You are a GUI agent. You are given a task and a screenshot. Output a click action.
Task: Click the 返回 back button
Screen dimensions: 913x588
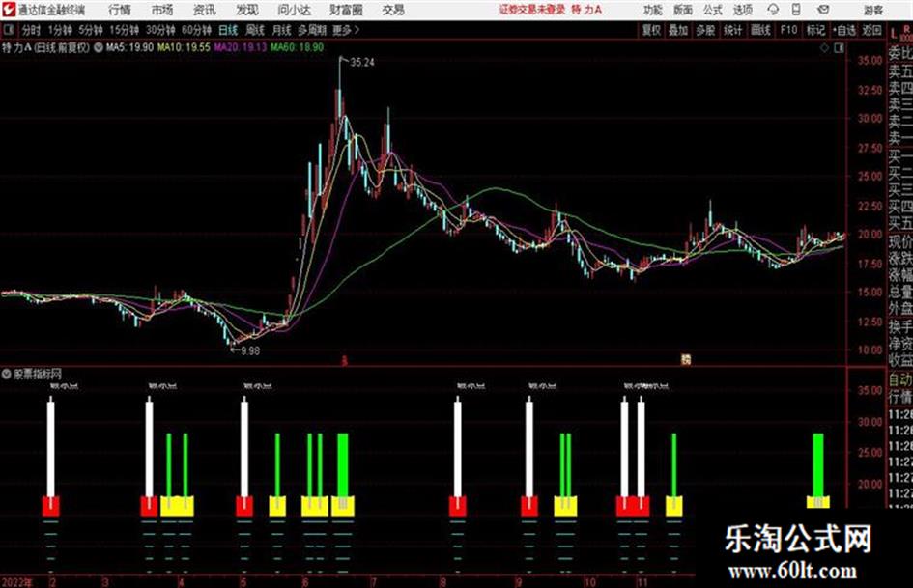[x=871, y=30]
